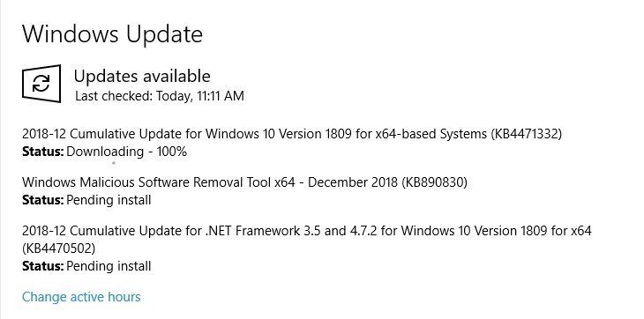
Task: Click the Last checked timestamp line
Action: pyautogui.click(x=160, y=96)
